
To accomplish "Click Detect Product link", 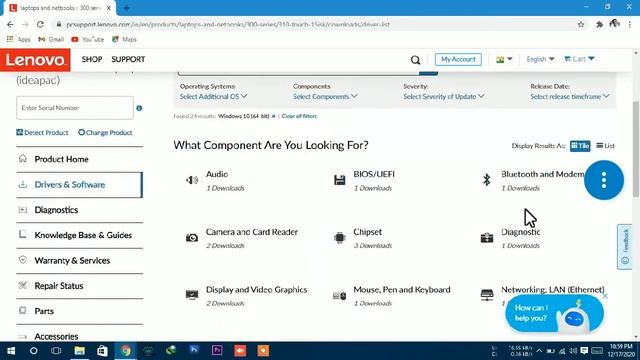I will point(42,133).
